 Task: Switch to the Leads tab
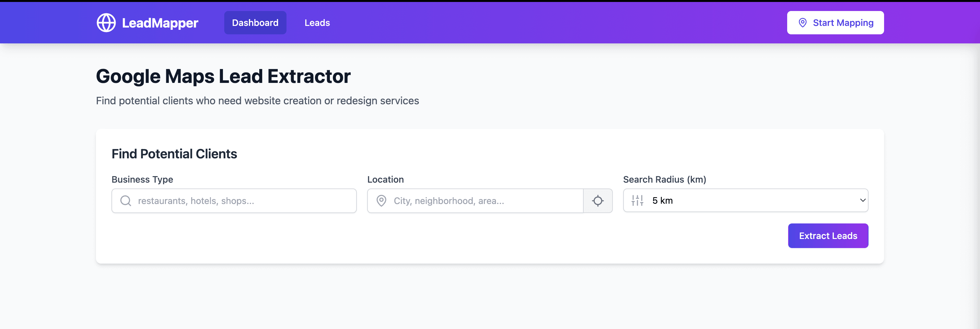click(317, 22)
